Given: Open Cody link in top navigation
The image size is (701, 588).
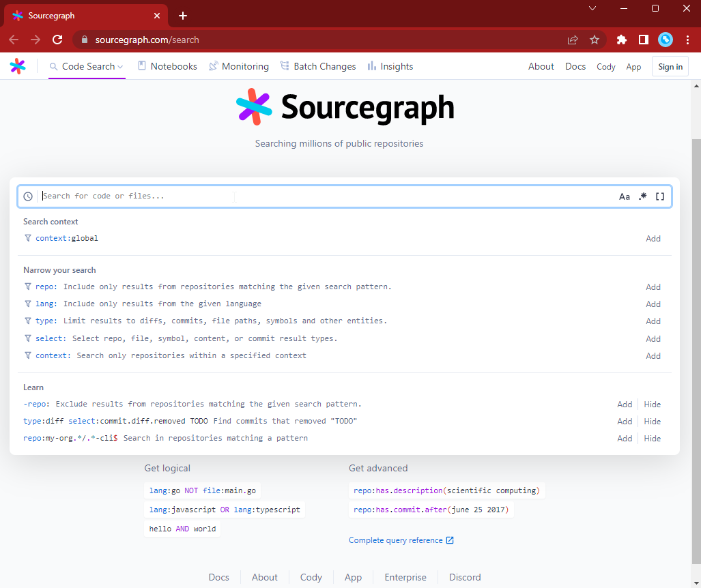Looking at the screenshot, I should click(x=605, y=67).
